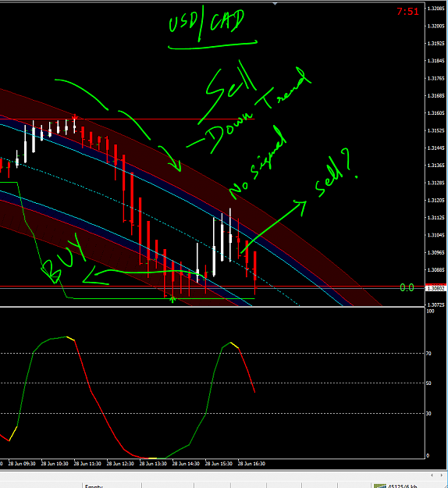Click the 1.30885 price scale label
This screenshot has height=488, width=448.
(x=436, y=270)
